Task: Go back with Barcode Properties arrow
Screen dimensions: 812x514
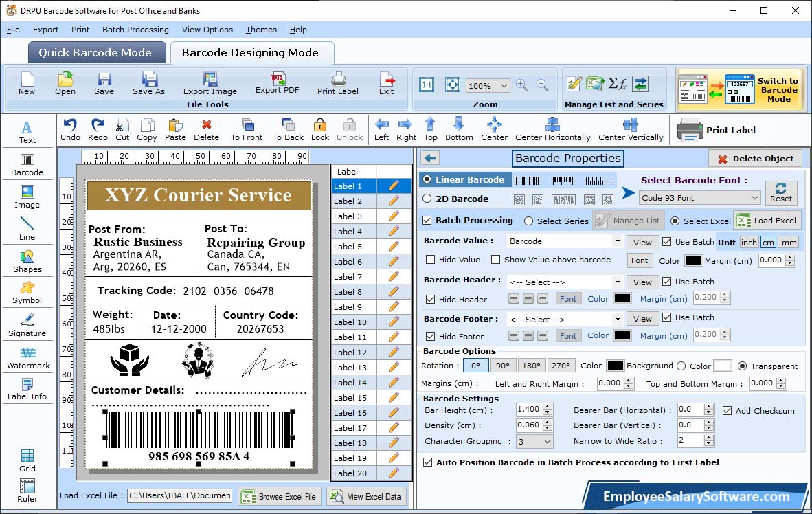Action: (430, 158)
